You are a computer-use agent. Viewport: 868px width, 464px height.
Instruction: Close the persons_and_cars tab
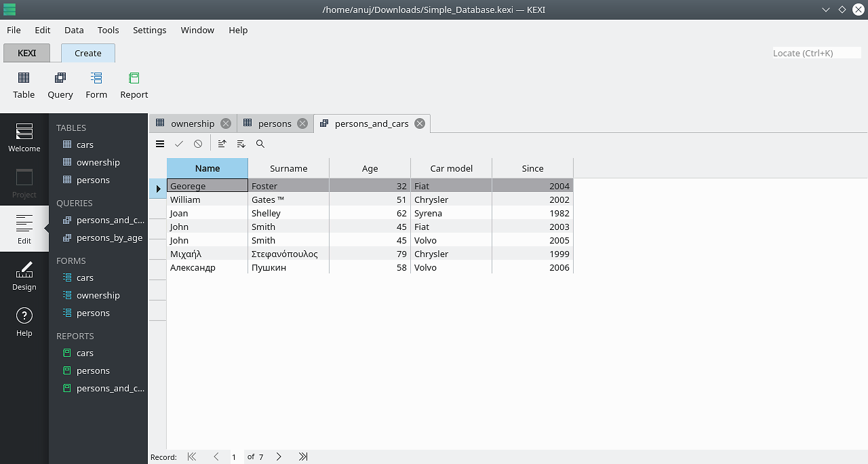420,123
